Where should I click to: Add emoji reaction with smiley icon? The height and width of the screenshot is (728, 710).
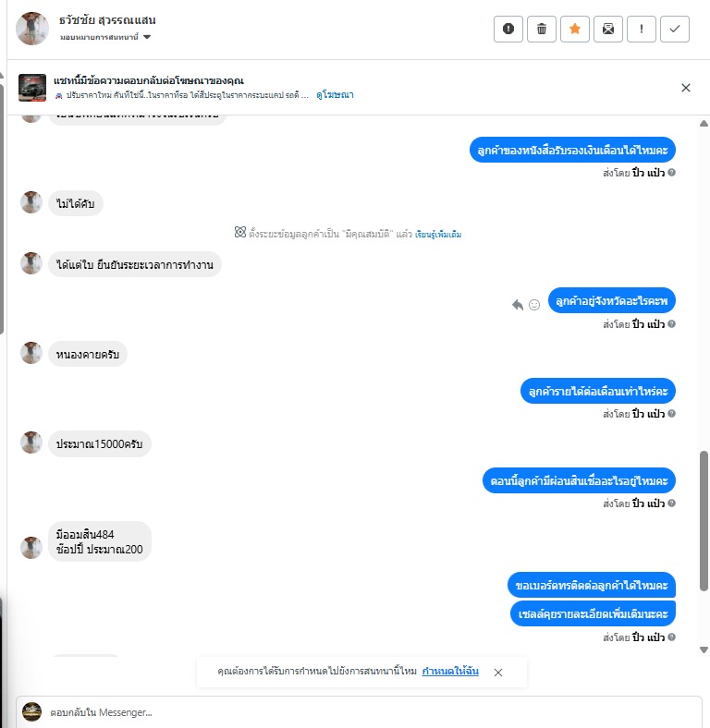coord(534,305)
